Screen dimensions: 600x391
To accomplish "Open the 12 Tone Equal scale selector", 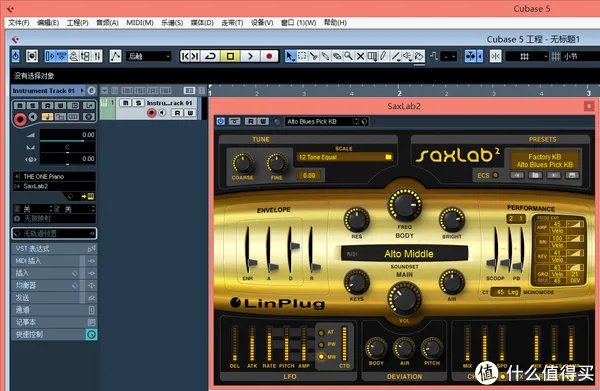I will click(x=345, y=157).
